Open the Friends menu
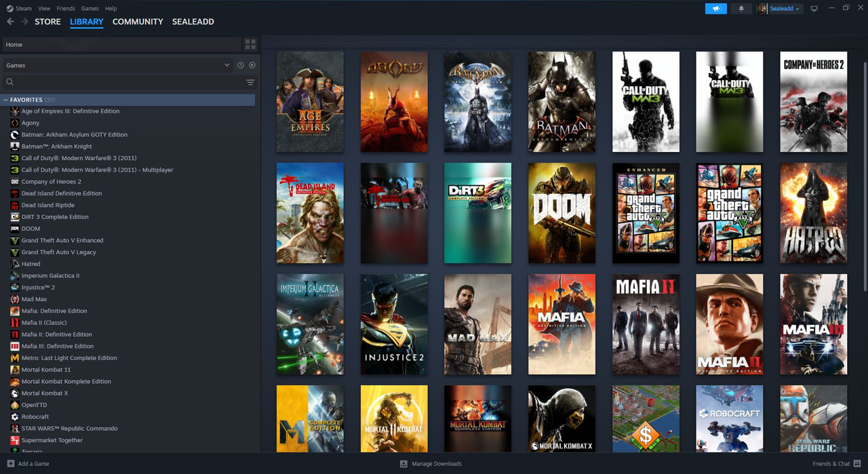Image resolution: width=868 pixels, height=474 pixels. coord(66,9)
